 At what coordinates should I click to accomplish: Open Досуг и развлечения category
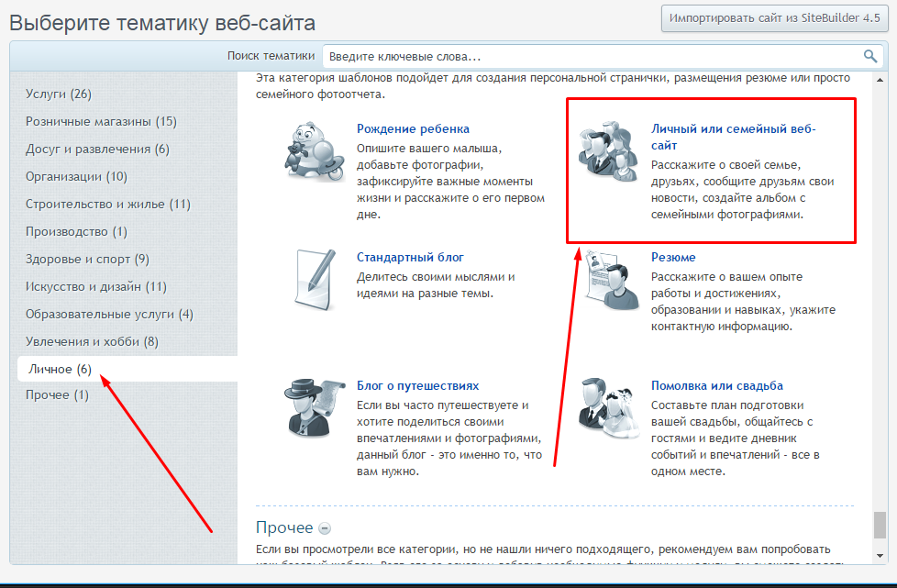pos(97,149)
